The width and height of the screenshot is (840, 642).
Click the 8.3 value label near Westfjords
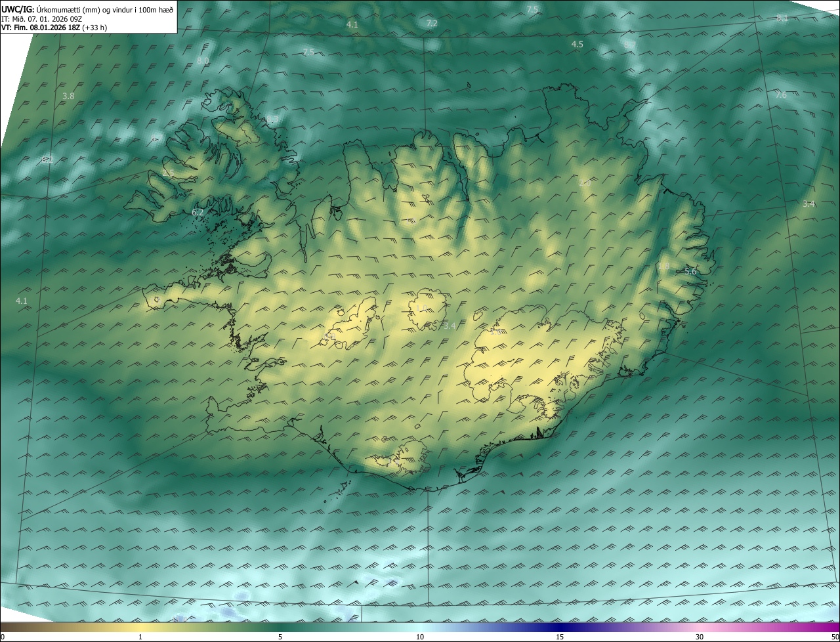272,119
